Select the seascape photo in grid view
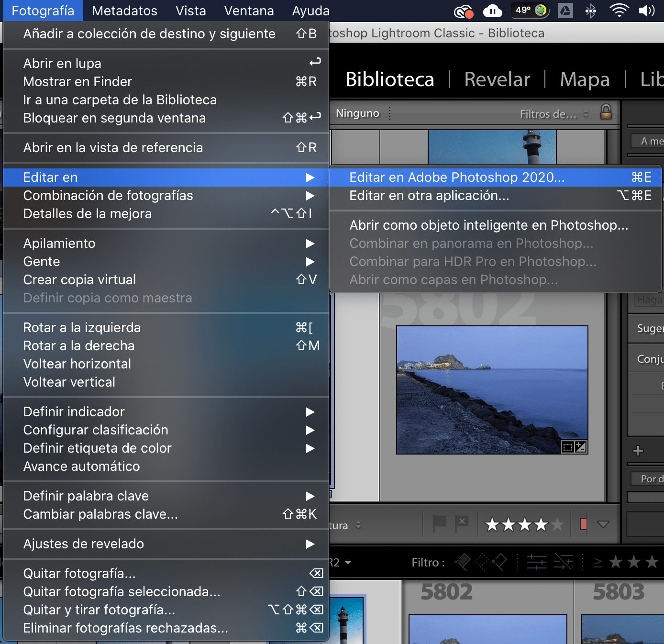 click(x=492, y=390)
